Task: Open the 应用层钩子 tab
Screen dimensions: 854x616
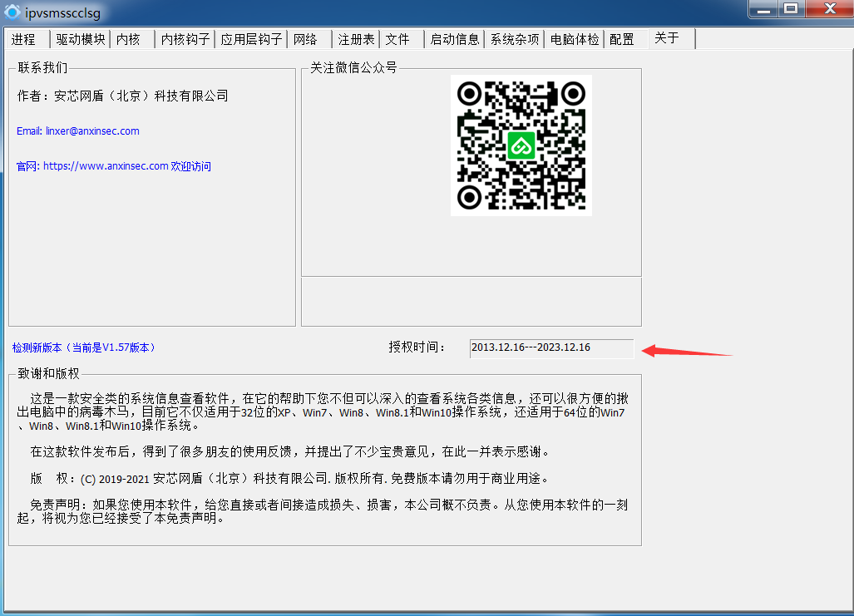Action: 251,39
